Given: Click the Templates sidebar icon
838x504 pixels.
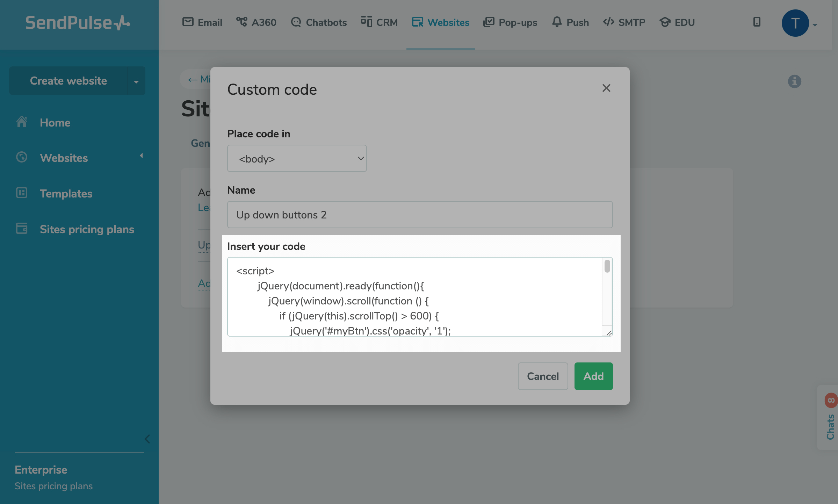Looking at the screenshot, I should 22,193.
